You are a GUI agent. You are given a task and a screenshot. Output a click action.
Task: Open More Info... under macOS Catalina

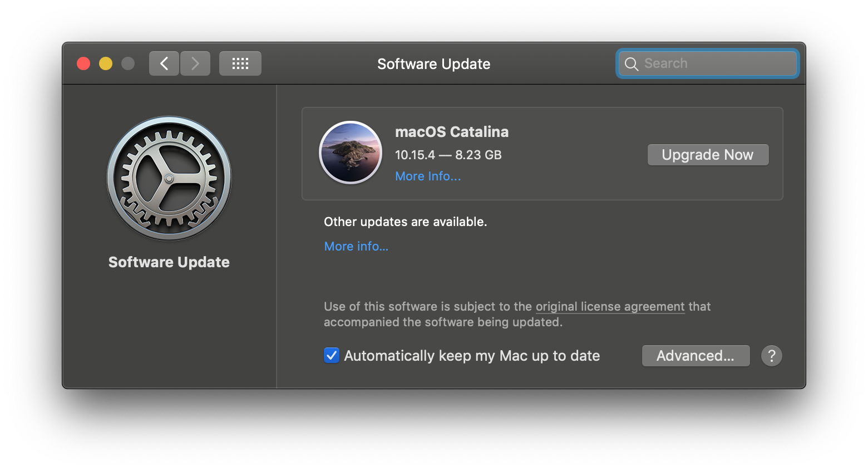coord(428,176)
